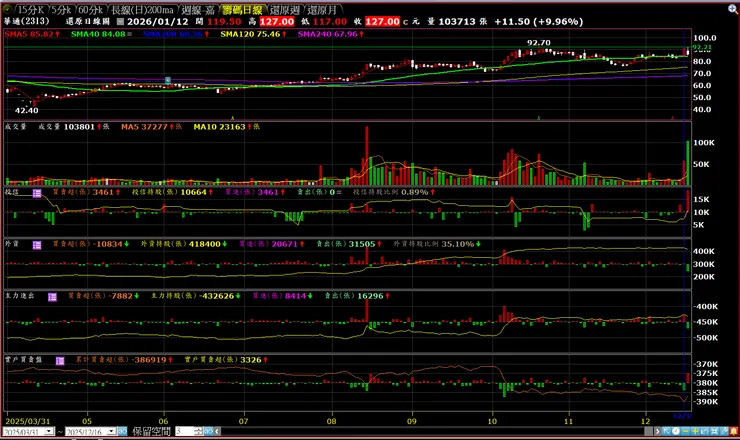Open the 投信 panel settings list icon
The image size is (740, 440).
pyautogui.click(x=37, y=193)
